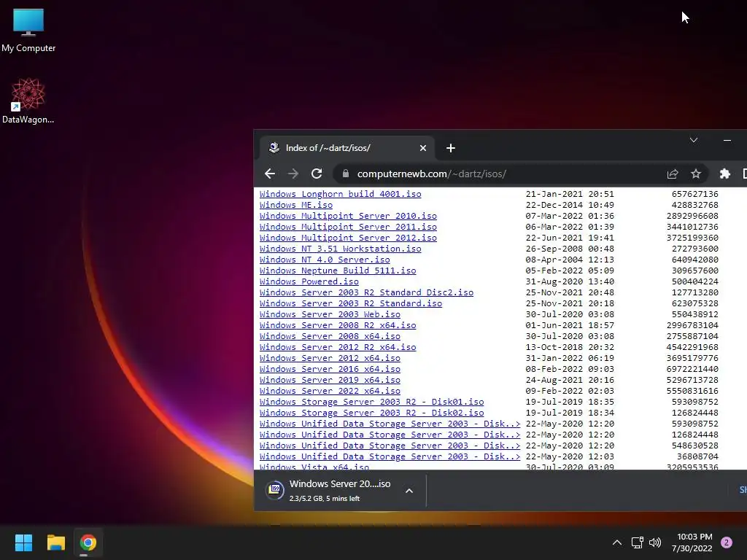Close the Index of /~dartz/isos/ tab
The height and width of the screenshot is (560, 747).
422,148
